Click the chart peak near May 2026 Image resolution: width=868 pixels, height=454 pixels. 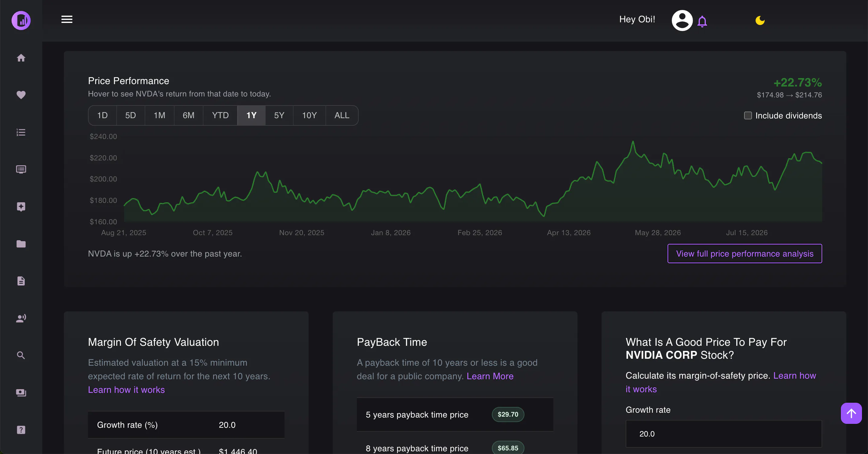(x=633, y=142)
